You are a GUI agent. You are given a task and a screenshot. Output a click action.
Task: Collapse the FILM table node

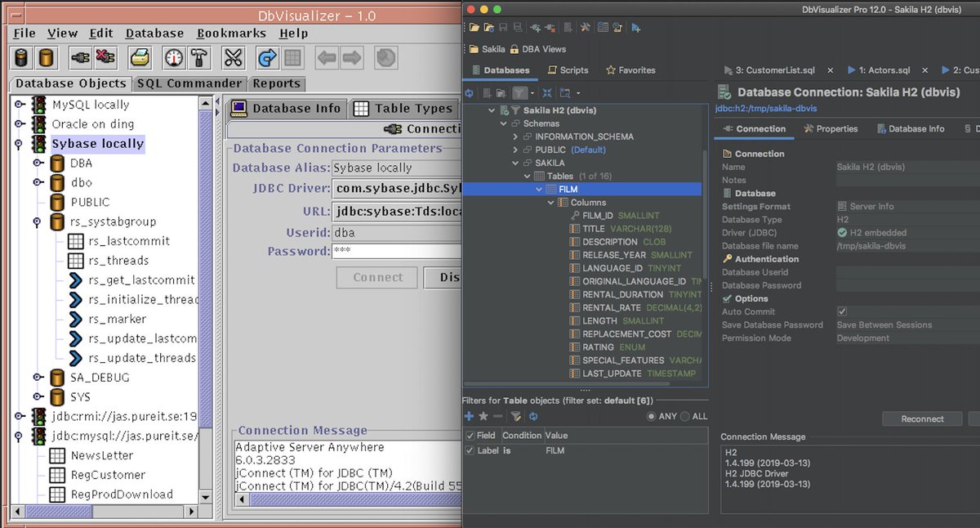[x=539, y=189]
